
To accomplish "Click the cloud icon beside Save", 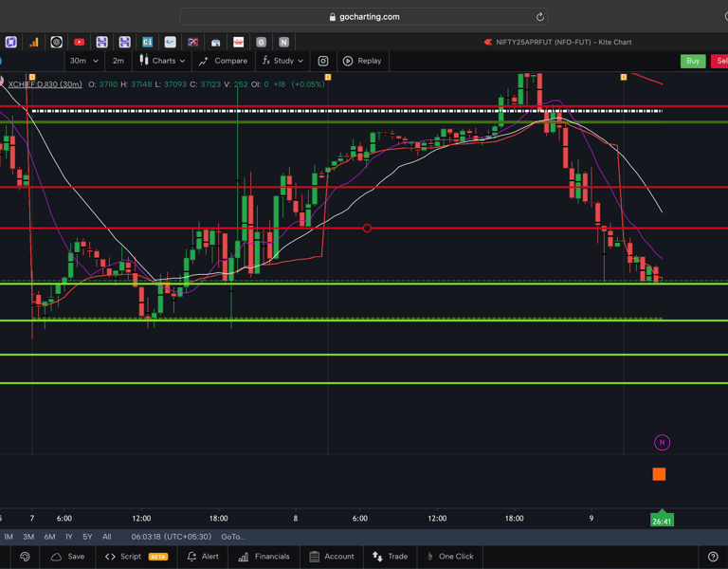I will [x=56, y=557].
